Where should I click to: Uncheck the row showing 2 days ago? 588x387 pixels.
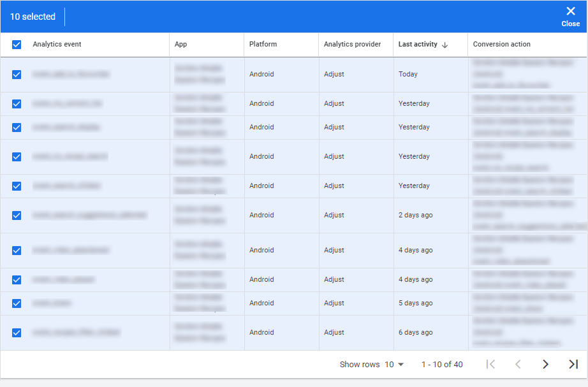click(16, 215)
